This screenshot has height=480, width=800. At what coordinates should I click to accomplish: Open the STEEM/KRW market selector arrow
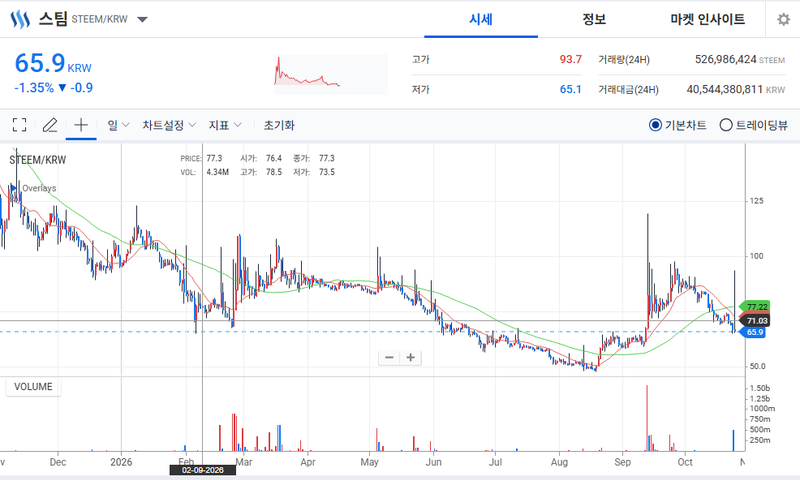142,20
